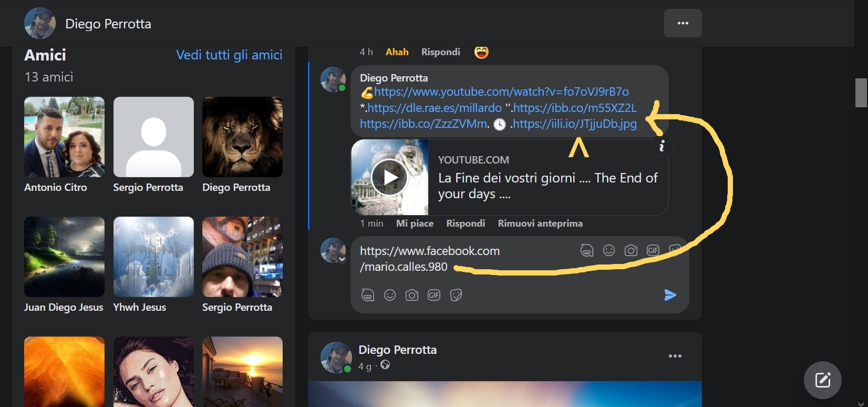Open the iili.io/JTjjuDb.jpg link
Viewport: 868px width, 407px height.
[x=575, y=124]
